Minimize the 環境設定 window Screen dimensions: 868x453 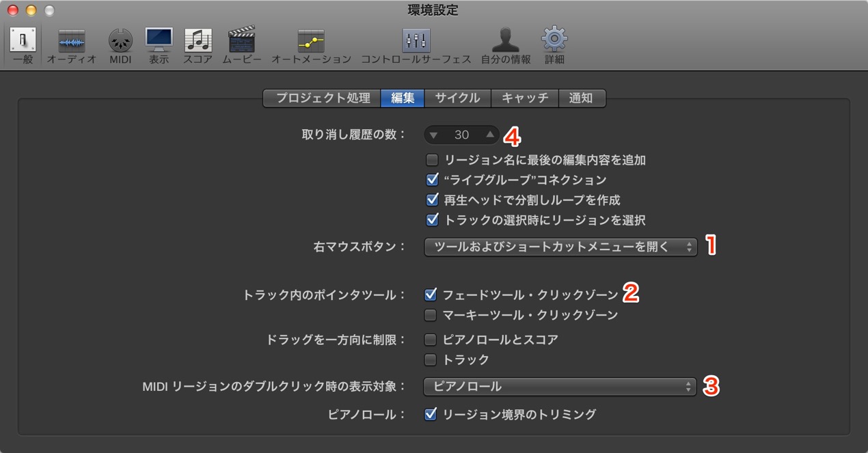point(31,10)
